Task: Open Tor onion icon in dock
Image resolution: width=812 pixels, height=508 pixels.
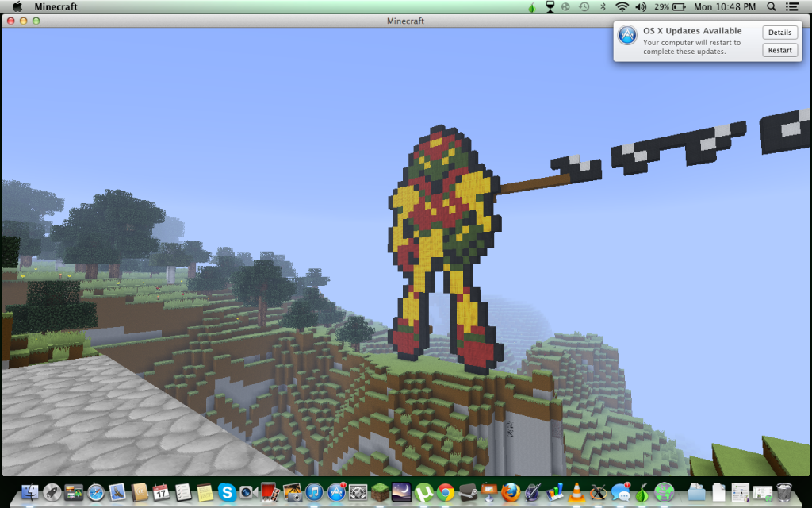Action: (642, 491)
